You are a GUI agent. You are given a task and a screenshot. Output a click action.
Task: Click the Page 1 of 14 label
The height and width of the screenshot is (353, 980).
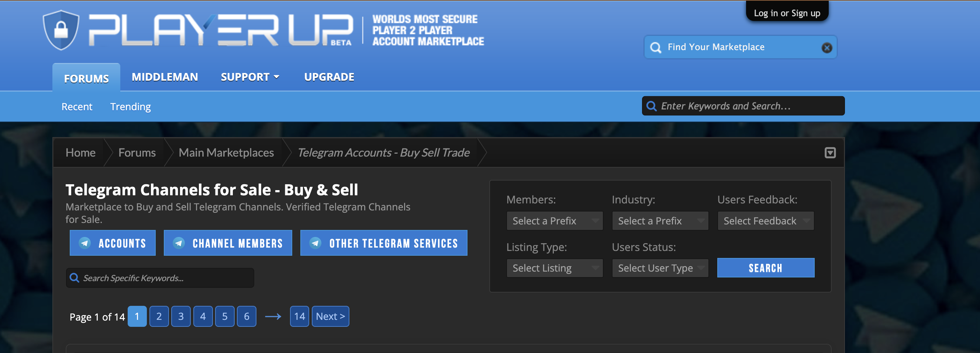97,317
